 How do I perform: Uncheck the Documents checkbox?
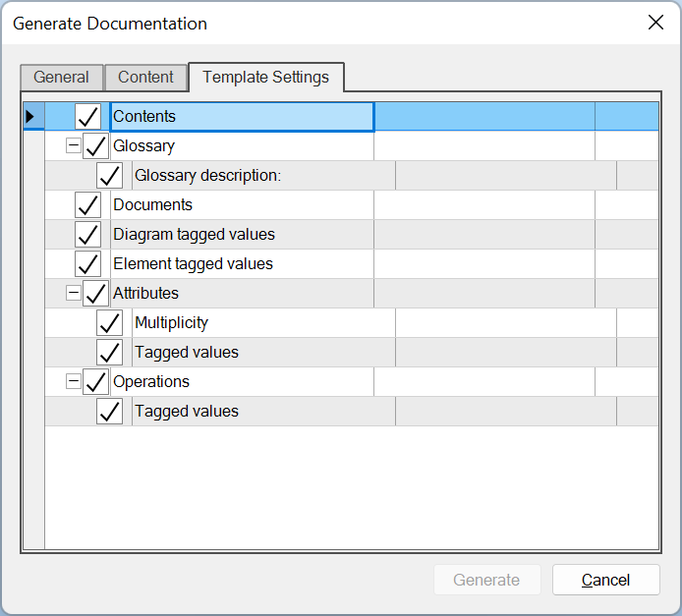click(x=88, y=205)
